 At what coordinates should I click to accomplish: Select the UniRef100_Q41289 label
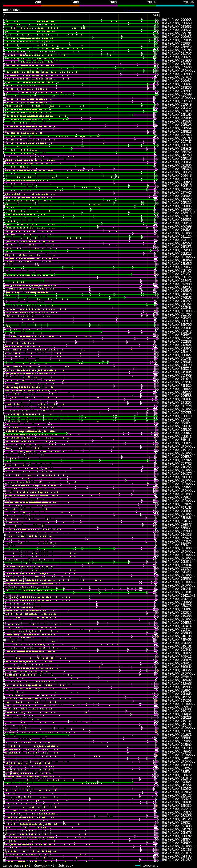click(177, 860)
